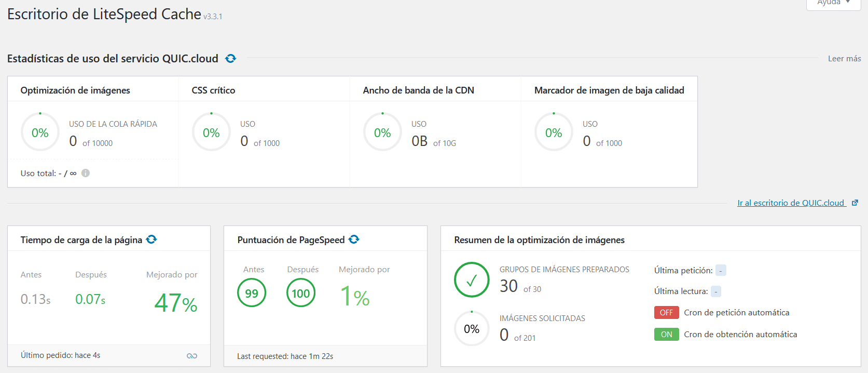The height and width of the screenshot is (373, 868).
Task: Click the Optimización de imágenes 0% gauge
Action: tap(40, 132)
